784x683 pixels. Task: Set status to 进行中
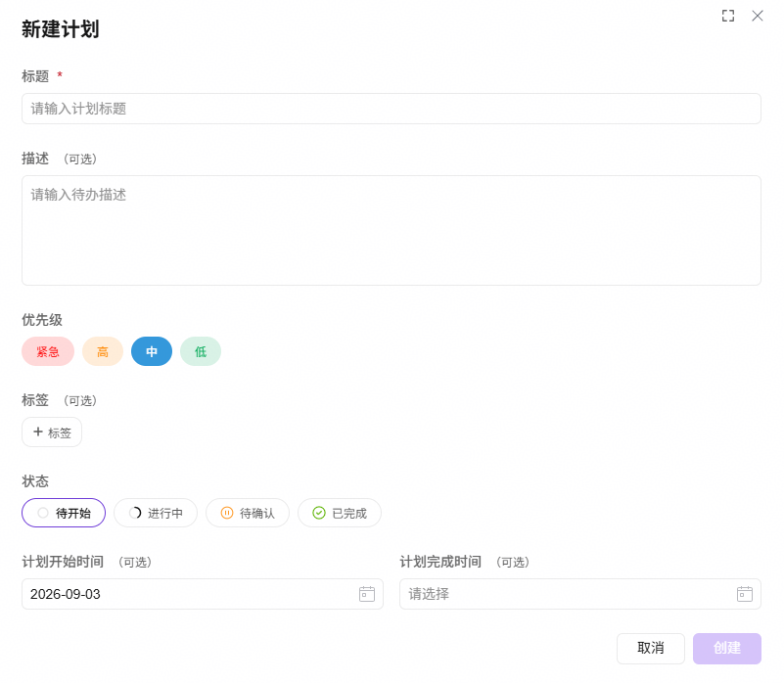[156, 513]
